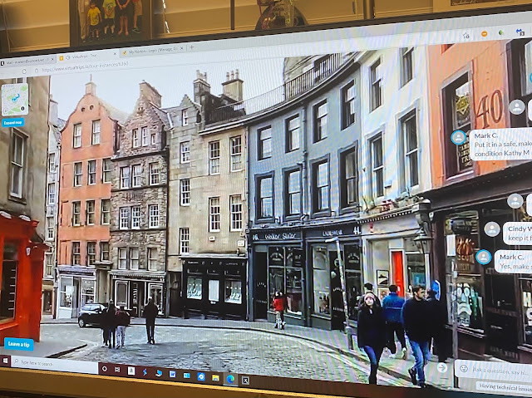Click the virtualtrips.io address bar URL
The width and height of the screenshot is (532, 398).
(85, 66)
